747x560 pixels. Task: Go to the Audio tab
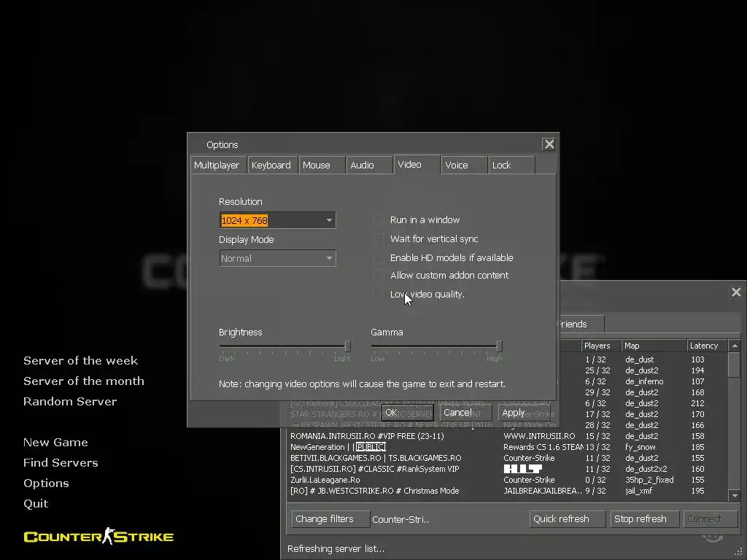click(369, 166)
